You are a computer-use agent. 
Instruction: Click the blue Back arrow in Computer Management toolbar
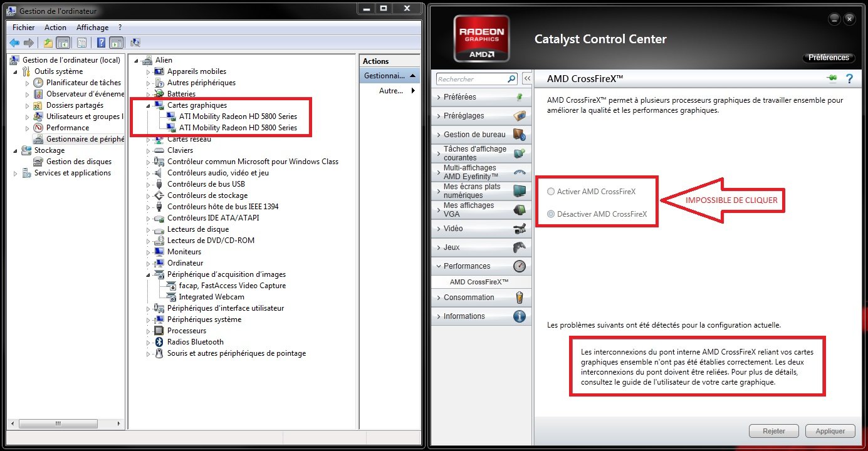(14, 43)
